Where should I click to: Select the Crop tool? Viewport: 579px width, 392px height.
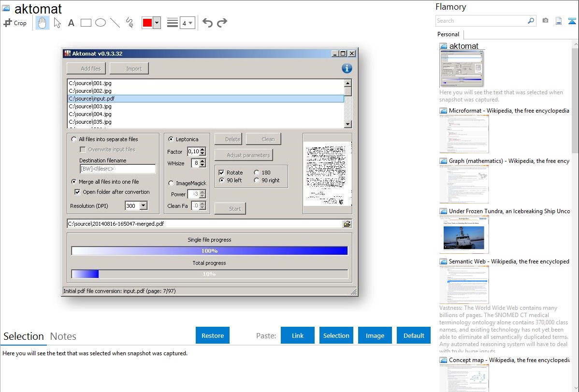coord(15,23)
